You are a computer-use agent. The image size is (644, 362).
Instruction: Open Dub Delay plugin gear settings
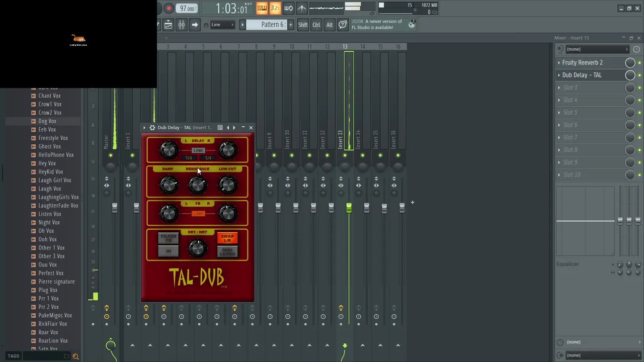click(x=152, y=128)
